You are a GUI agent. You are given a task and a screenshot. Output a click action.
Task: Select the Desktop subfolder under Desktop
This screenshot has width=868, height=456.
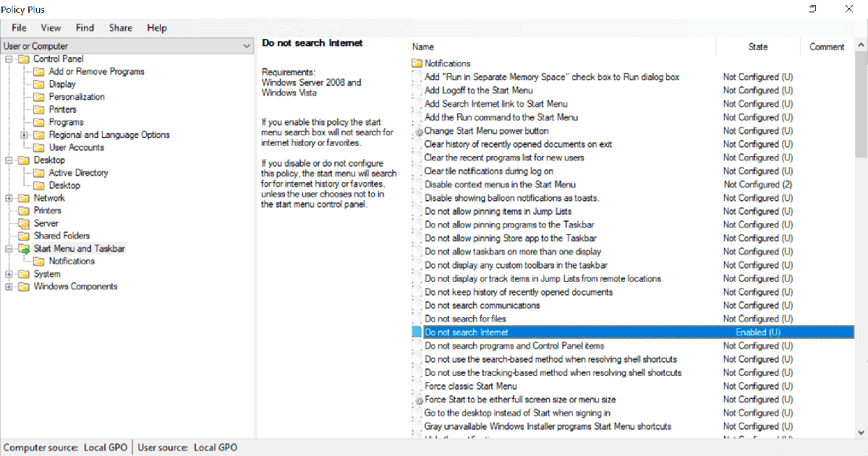click(64, 186)
